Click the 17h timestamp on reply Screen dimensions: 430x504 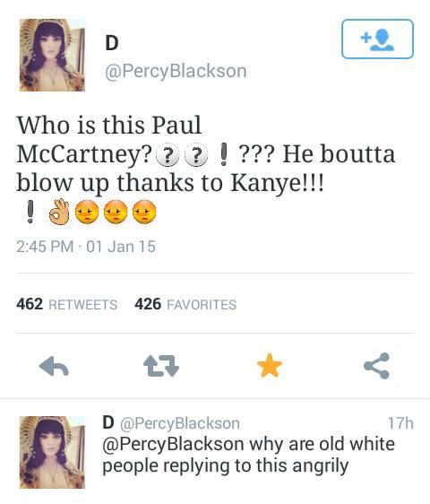click(400, 423)
